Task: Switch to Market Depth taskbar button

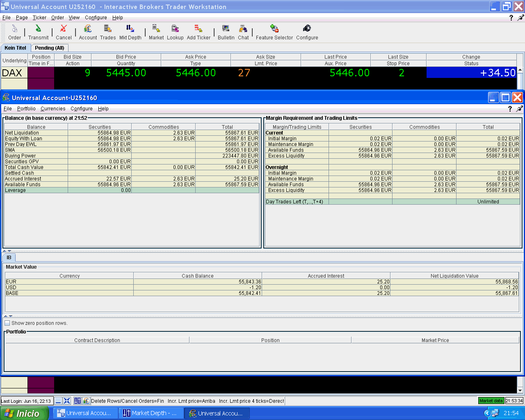Action: tap(151, 413)
